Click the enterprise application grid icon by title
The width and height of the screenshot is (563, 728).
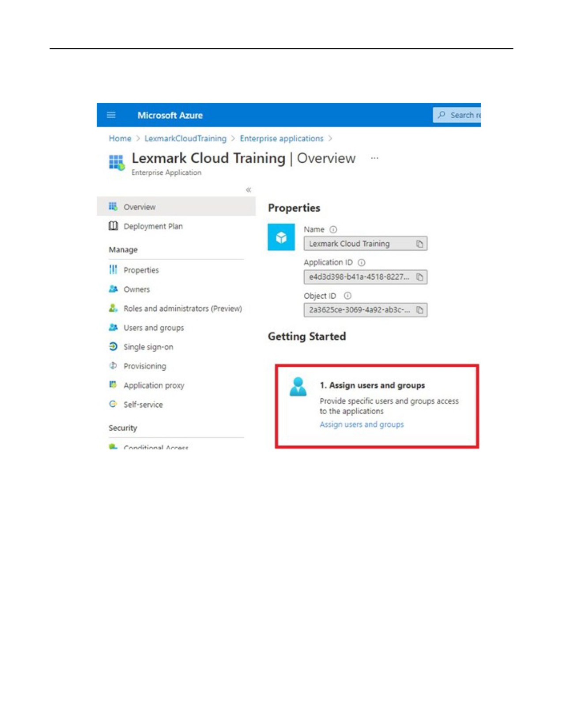(x=117, y=162)
